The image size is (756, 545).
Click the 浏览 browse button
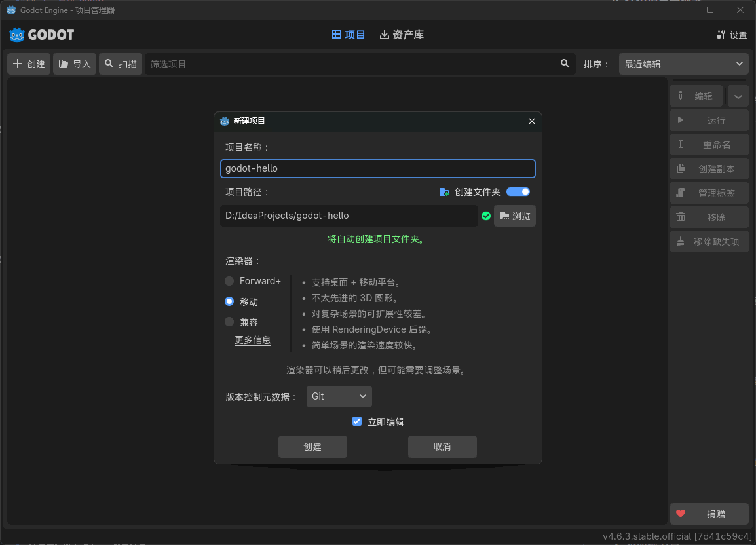(514, 216)
